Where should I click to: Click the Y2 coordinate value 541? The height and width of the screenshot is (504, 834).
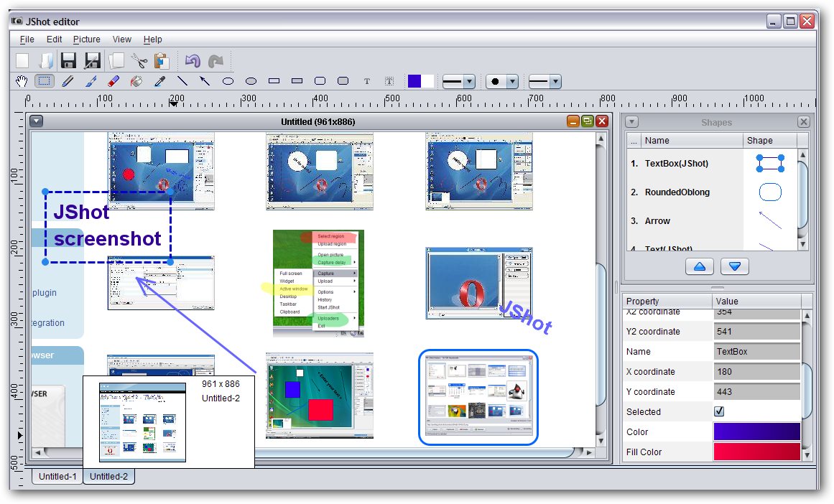[756, 331]
